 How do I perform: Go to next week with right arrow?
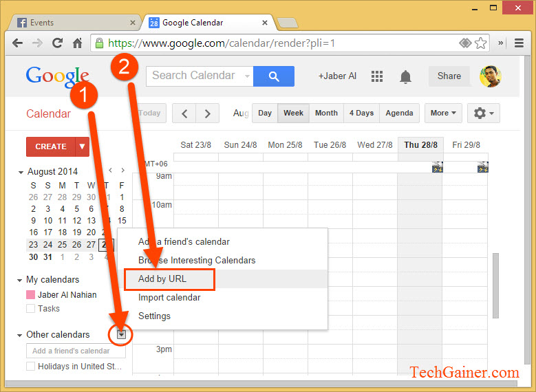pyautogui.click(x=207, y=113)
